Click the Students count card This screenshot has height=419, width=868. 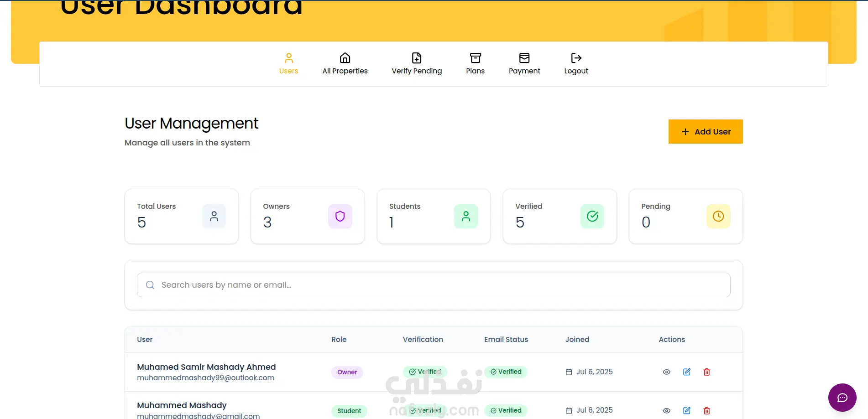click(x=434, y=217)
